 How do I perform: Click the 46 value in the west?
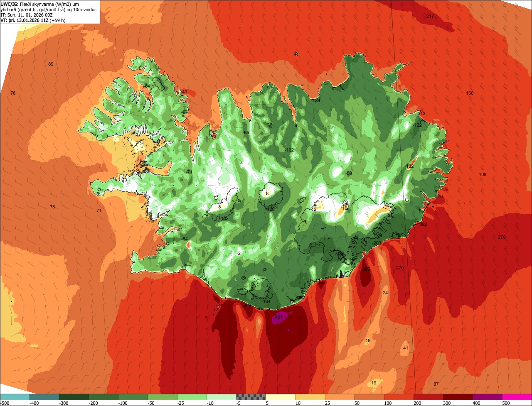(x=140, y=161)
